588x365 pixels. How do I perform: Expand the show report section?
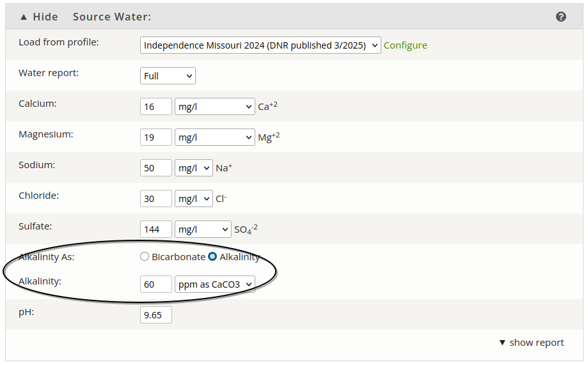click(x=531, y=343)
